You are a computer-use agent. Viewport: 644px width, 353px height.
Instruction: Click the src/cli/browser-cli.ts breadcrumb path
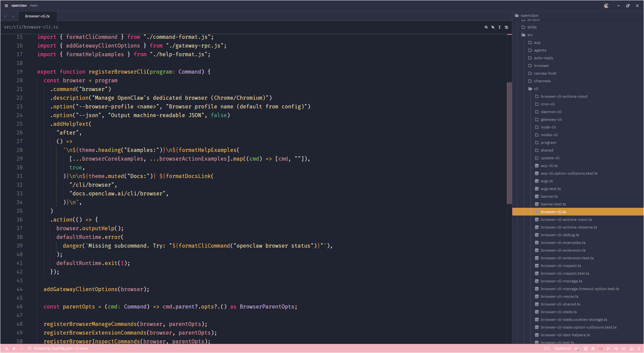click(x=31, y=27)
